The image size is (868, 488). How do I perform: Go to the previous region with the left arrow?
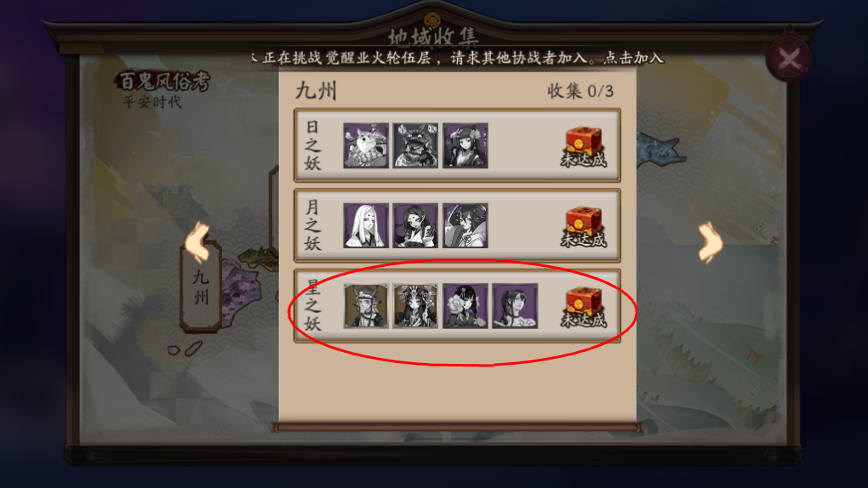point(197,241)
